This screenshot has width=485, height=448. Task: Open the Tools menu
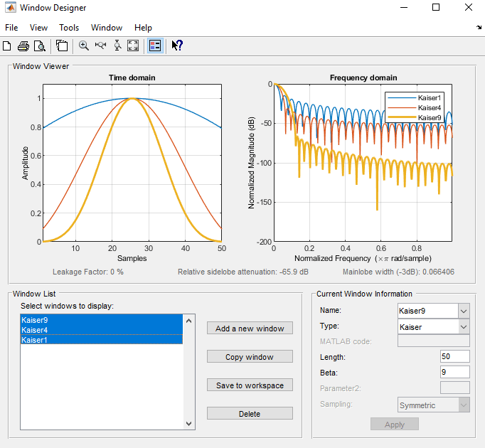69,28
